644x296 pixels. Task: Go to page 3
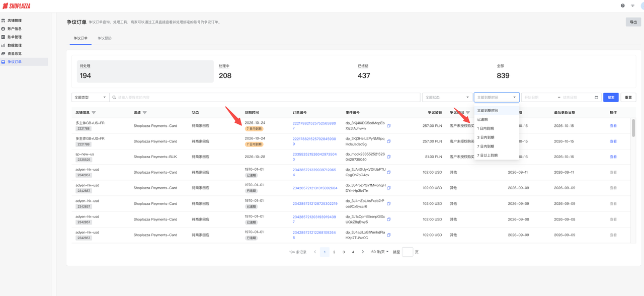click(344, 252)
